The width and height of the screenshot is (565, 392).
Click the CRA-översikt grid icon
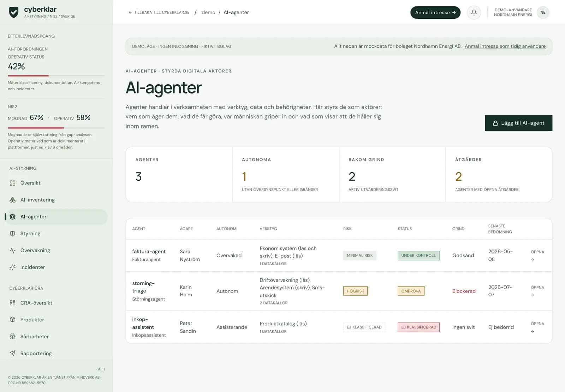point(13,303)
